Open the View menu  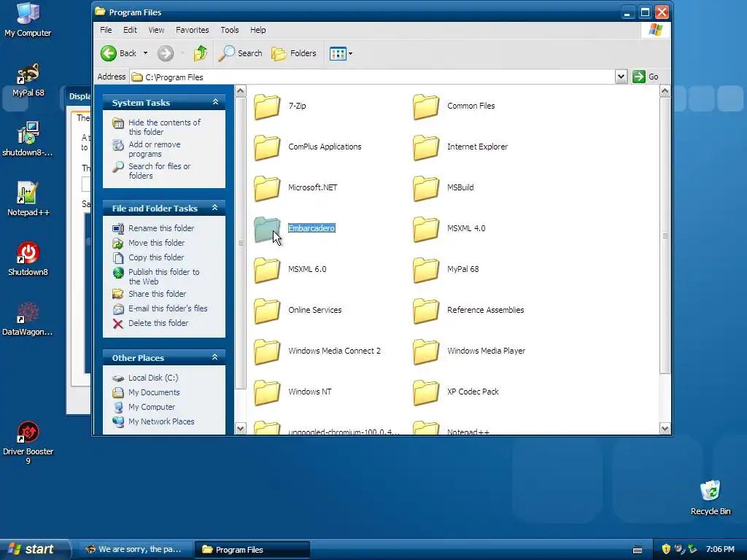click(156, 30)
